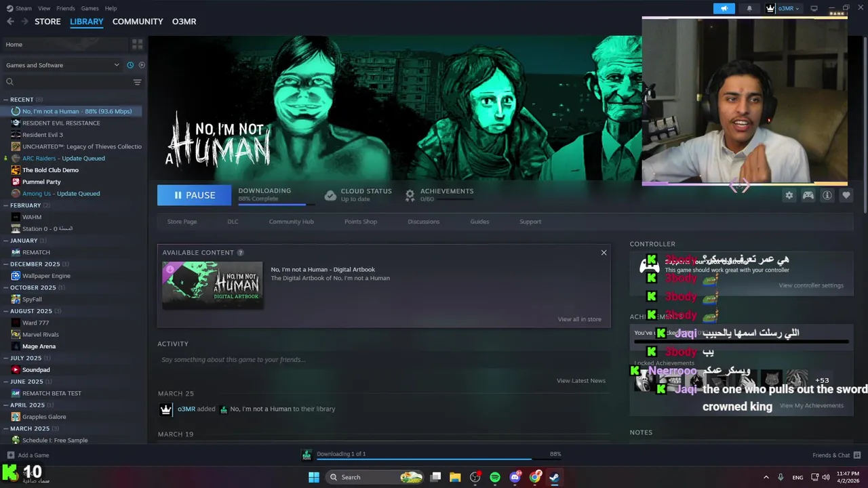Switch library to grid collections view
The height and width of the screenshot is (488, 868).
pyautogui.click(x=138, y=44)
